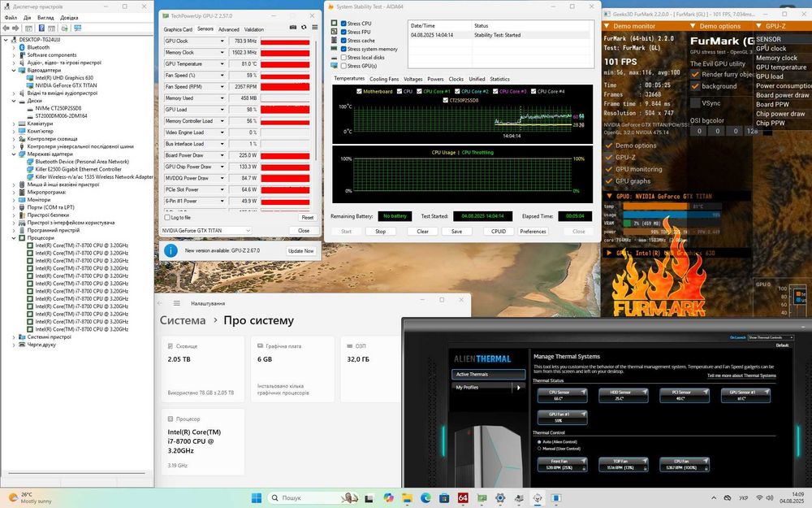This screenshot has width=812, height=508.
Task: Collapse the Процесори tree node
Action: tap(14, 238)
